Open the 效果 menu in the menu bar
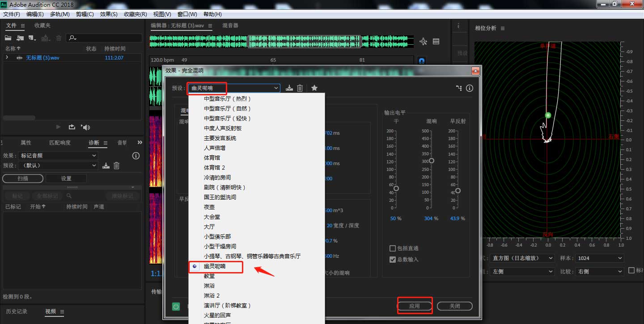 point(108,14)
